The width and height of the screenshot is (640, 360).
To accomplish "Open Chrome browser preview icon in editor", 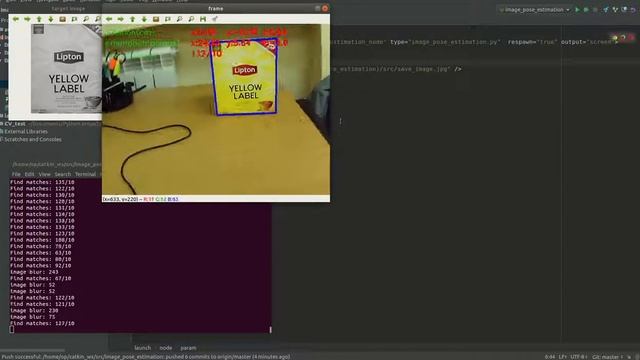I will (615, 38).
